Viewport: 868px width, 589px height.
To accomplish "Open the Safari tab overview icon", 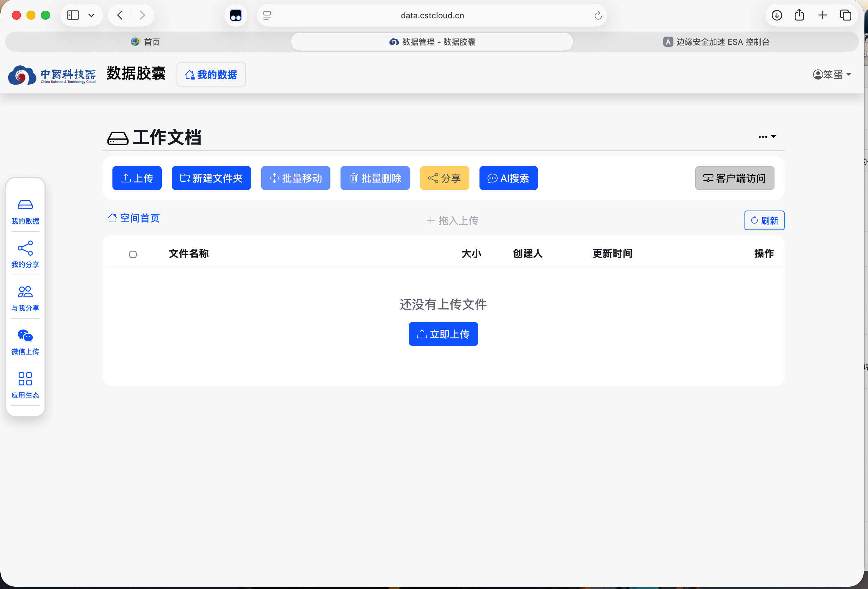I will click(846, 15).
